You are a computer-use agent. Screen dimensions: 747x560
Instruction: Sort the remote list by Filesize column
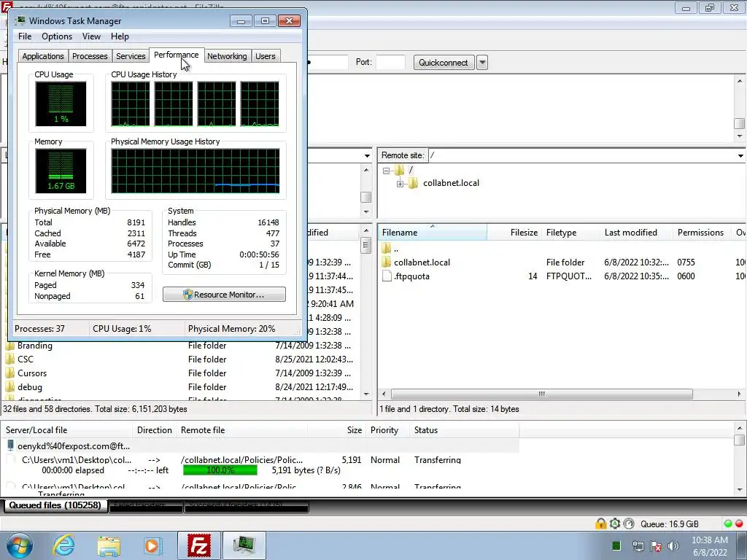coord(514,233)
